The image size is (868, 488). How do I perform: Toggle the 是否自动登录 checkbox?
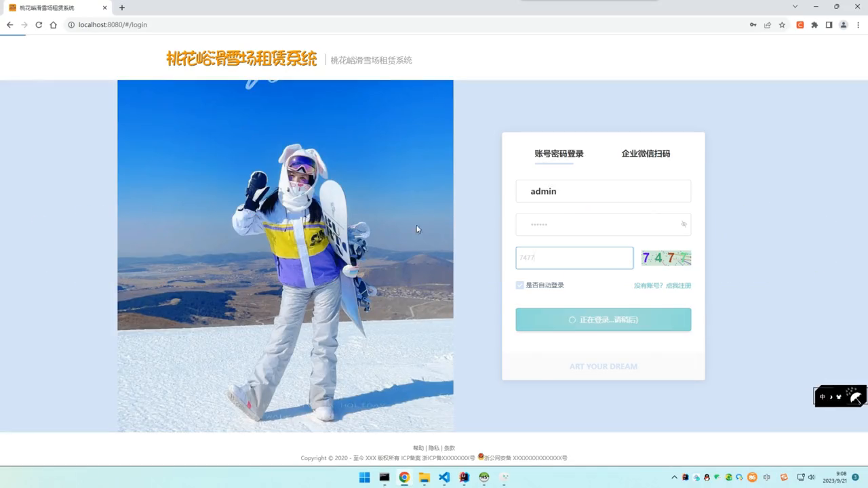[x=520, y=285]
